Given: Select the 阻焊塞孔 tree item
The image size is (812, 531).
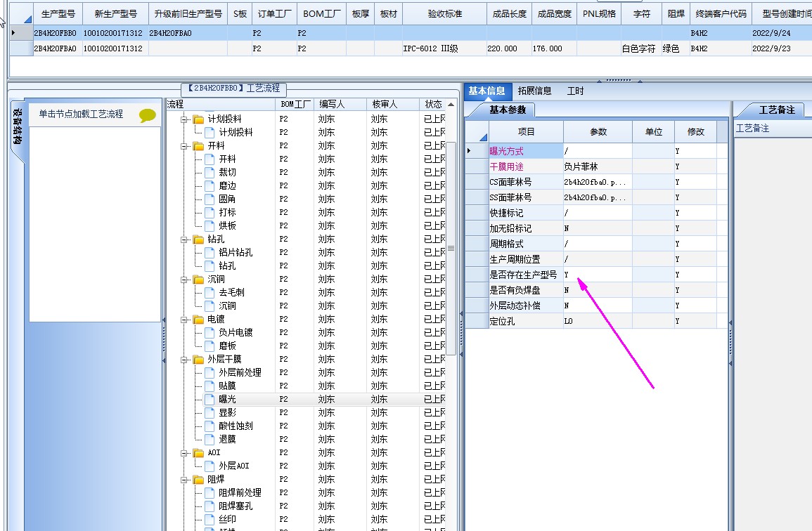Looking at the screenshot, I should coord(236,506).
